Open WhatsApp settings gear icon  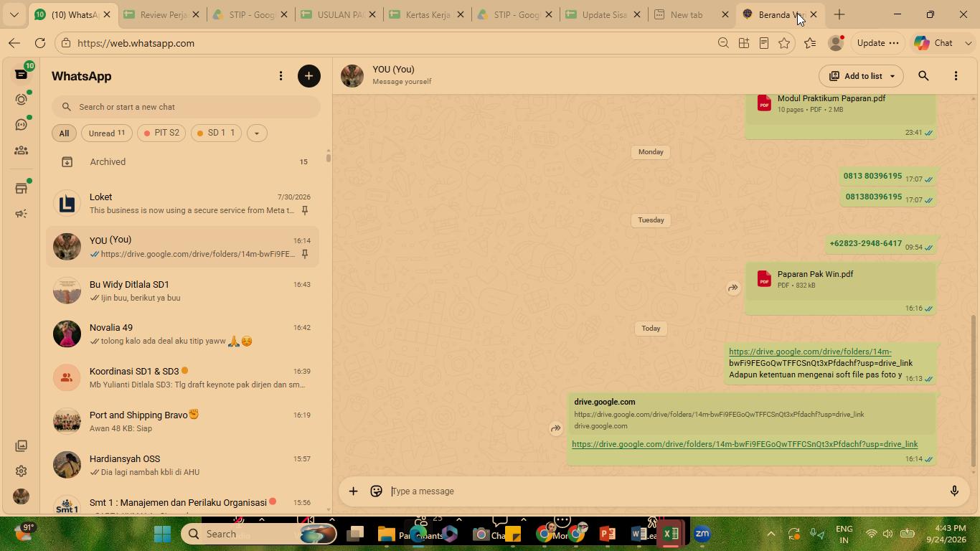click(21, 471)
